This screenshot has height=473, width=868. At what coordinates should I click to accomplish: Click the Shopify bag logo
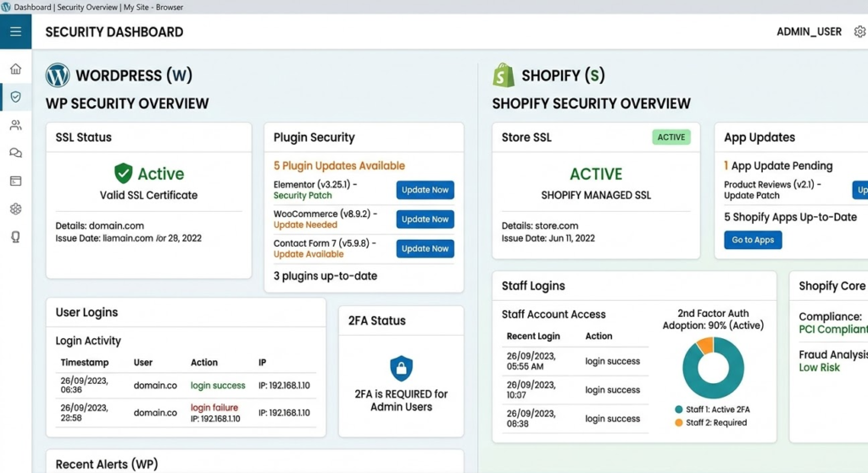504,75
